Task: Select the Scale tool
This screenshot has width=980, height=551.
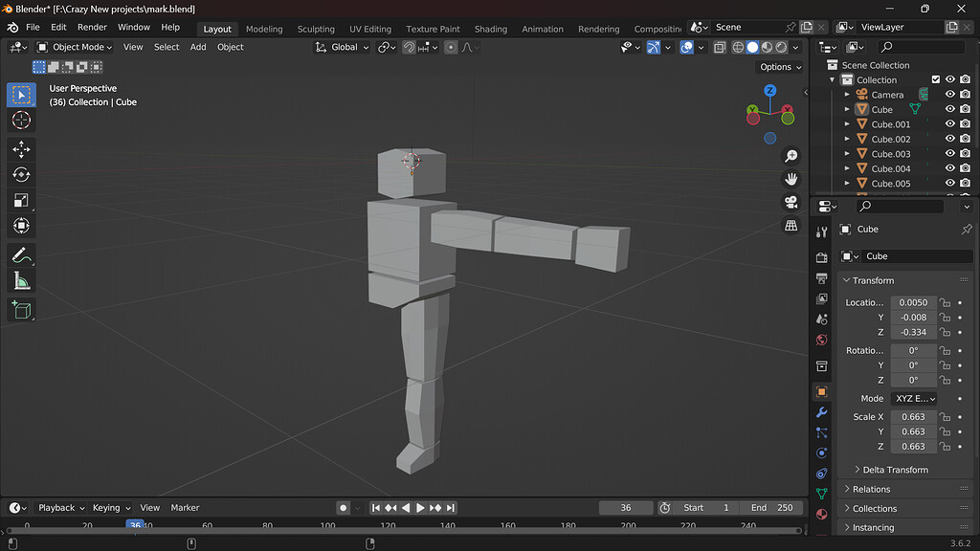Action: point(21,200)
